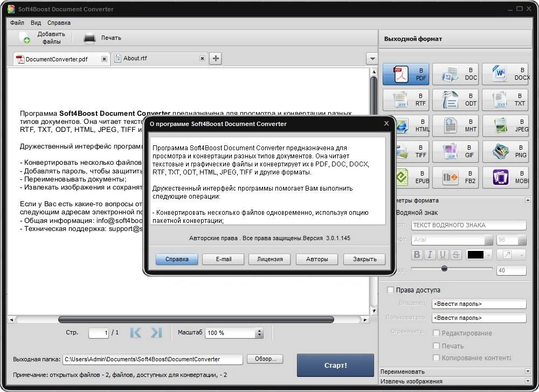This screenshot has width=539, height=392.
Task: Close the DocumentConverter.pdf tab
Action: click(x=104, y=59)
